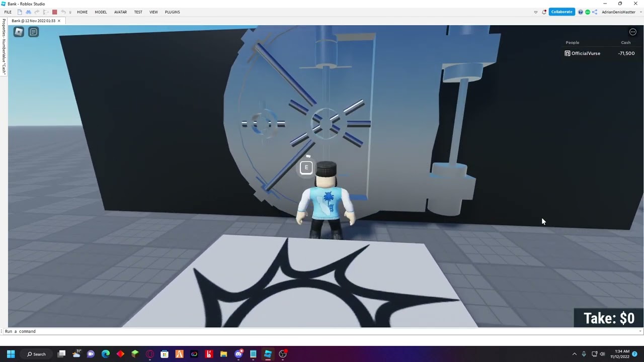Open Task View on the taskbar
The image size is (644, 362).
pos(61,354)
